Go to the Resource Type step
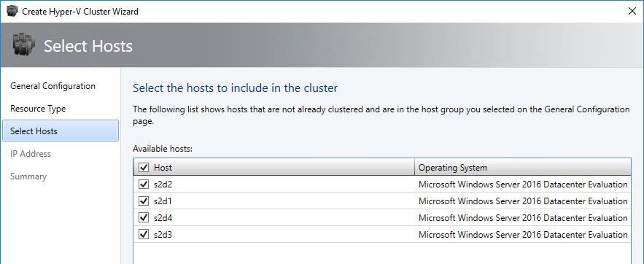644x264 pixels. (38, 109)
